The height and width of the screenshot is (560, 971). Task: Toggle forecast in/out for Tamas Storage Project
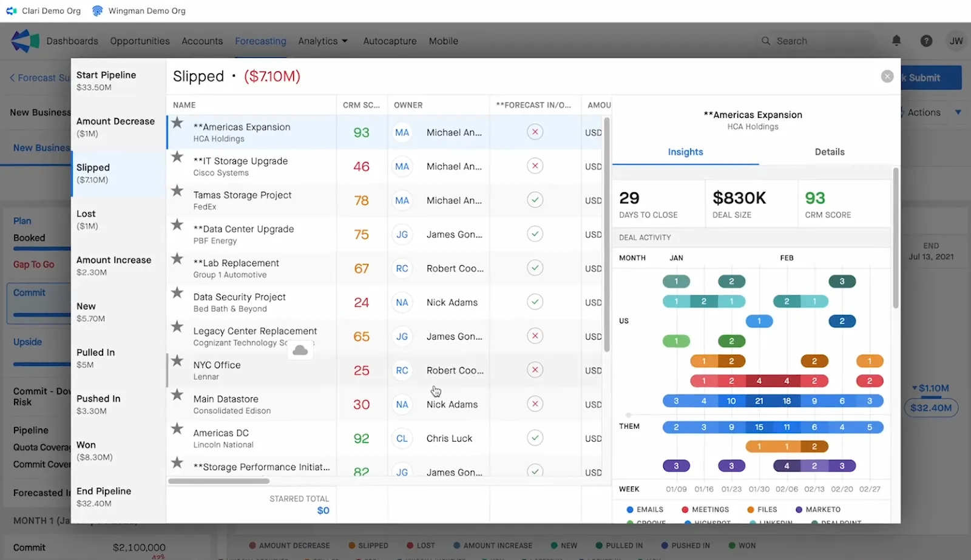click(535, 200)
